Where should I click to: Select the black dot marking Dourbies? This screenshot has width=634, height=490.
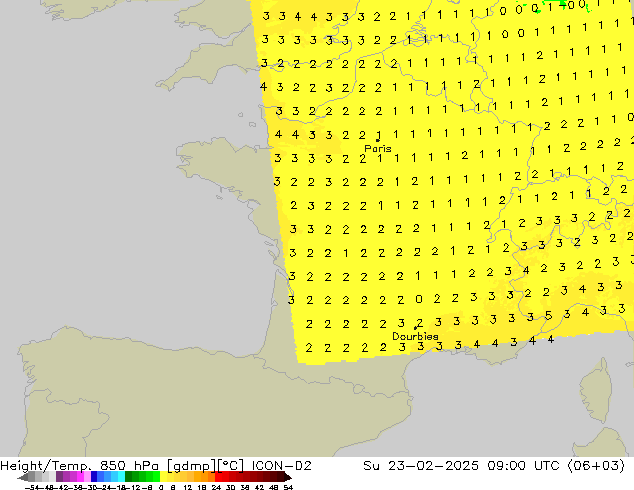tap(415, 328)
